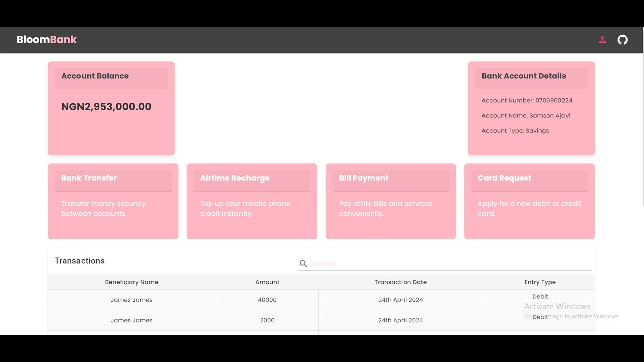
Task: Click the NGN2,953,000.00 balance amount
Action: (107, 107)
